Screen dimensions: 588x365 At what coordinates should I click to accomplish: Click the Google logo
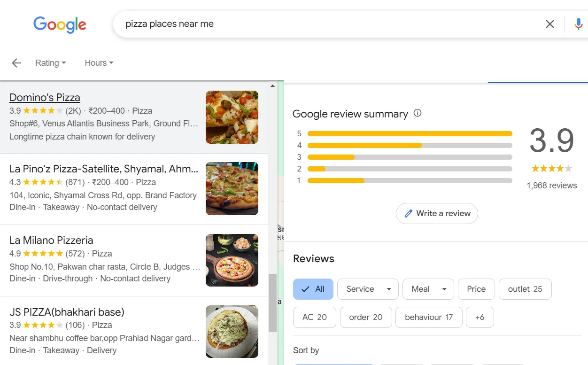(60, 24)
